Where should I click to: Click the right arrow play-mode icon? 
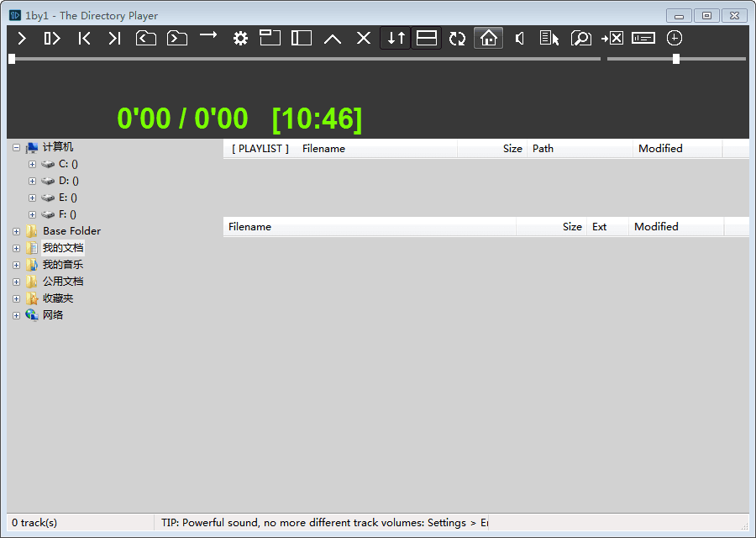(208, 35)
